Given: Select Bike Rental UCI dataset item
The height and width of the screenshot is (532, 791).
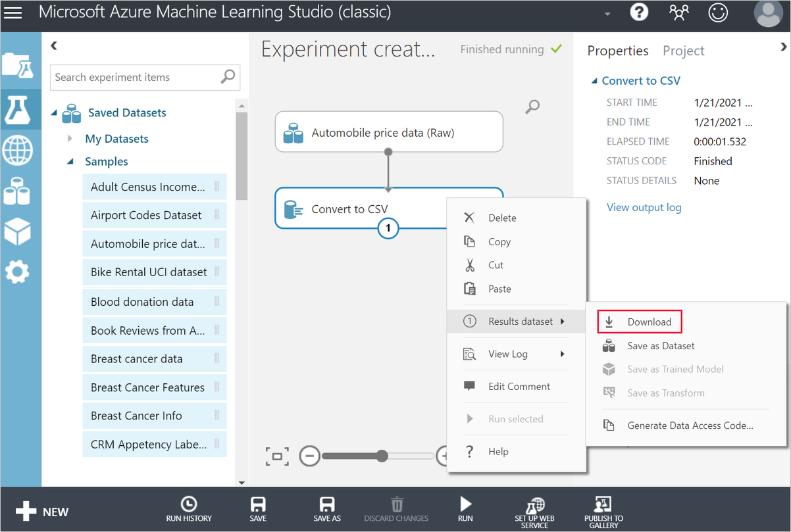Looking at the screenshot, I should click(x=155, y=272).
